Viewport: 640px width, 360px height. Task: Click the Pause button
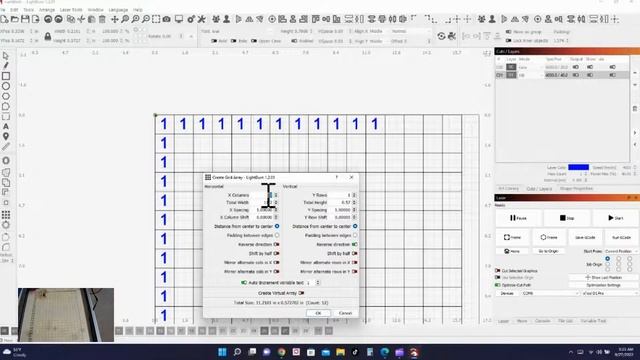tap(518, 218)
